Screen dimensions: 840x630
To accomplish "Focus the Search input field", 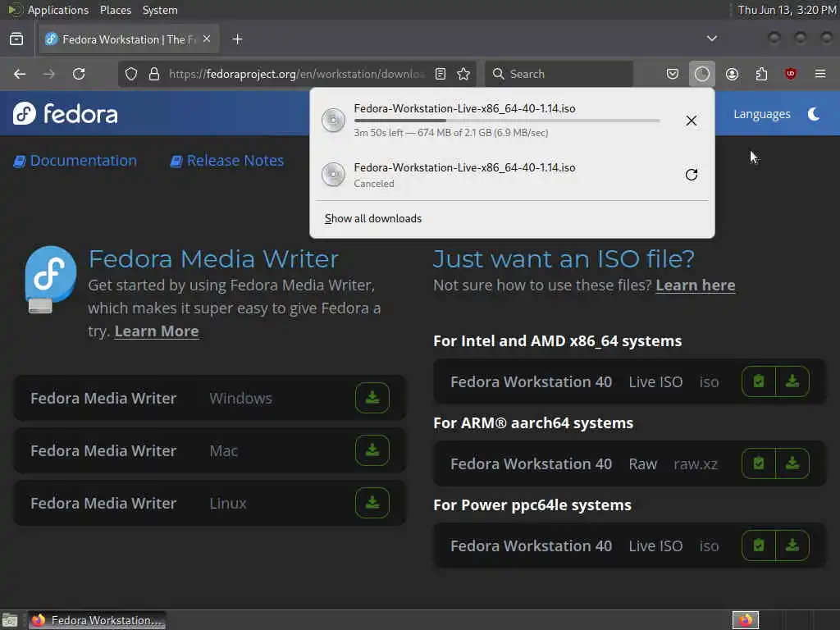I will pos(559,74).
